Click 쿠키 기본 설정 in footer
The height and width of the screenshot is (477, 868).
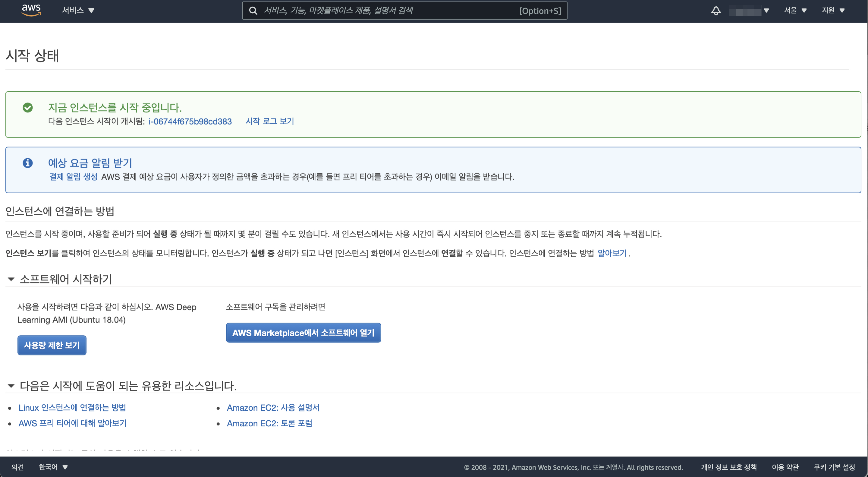[x=834, y=467]
